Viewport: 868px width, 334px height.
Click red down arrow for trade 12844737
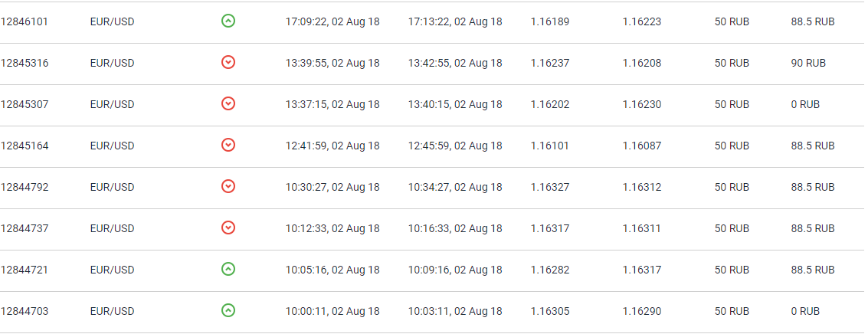[x=228, y=228]
